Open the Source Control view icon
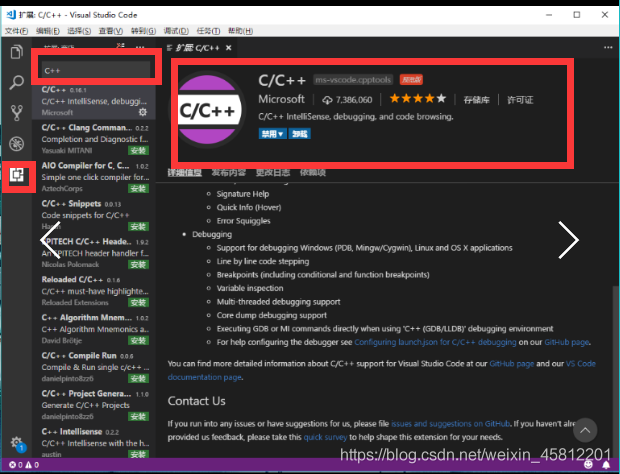The width and height of the screenshot is (620, 474). (17, 113)
